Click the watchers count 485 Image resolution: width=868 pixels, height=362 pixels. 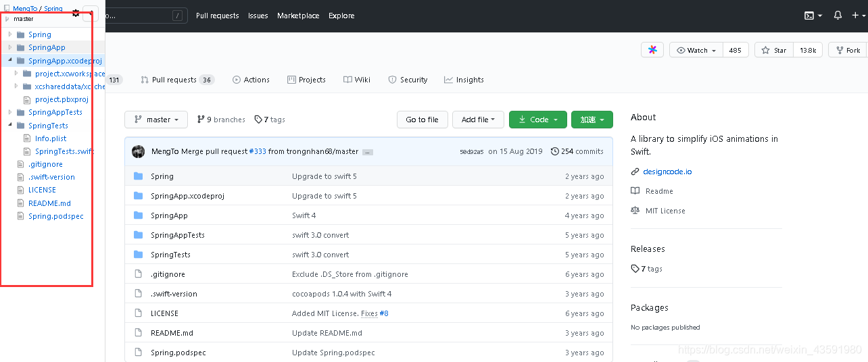735,50
